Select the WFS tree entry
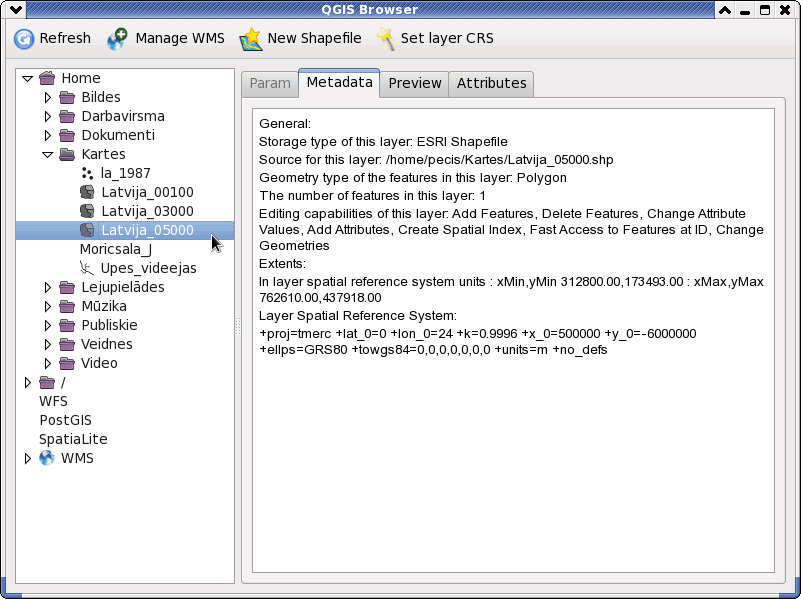This screenshot has height=599, width=801. [53, 401]
